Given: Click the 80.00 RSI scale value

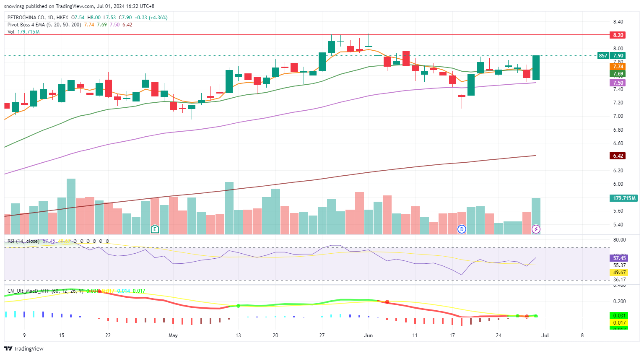Looking at the screenshot, I should tap(619, 240).
